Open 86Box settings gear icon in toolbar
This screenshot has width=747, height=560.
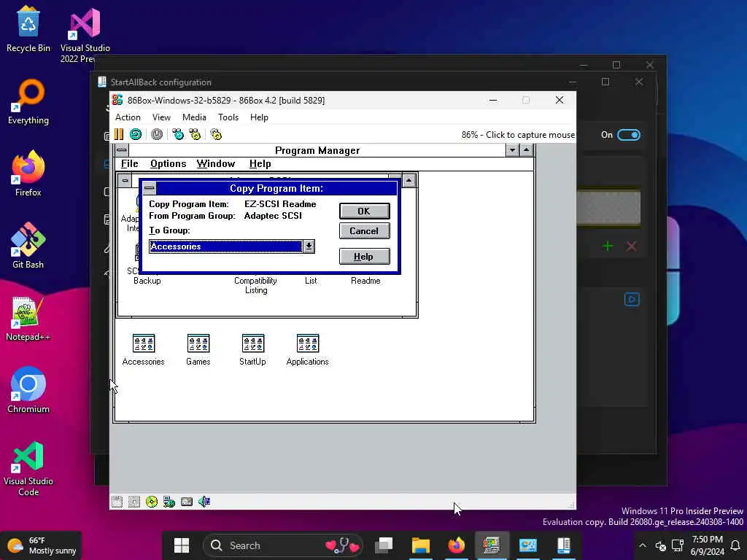[x=216, y=134]
